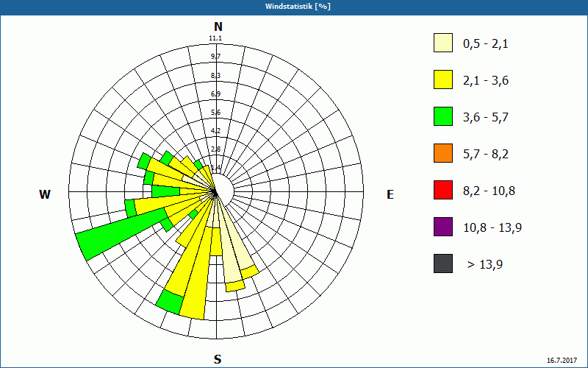
Task: Click the legend label "2,1 - 3,6"
Action: [x=486, y=81]
